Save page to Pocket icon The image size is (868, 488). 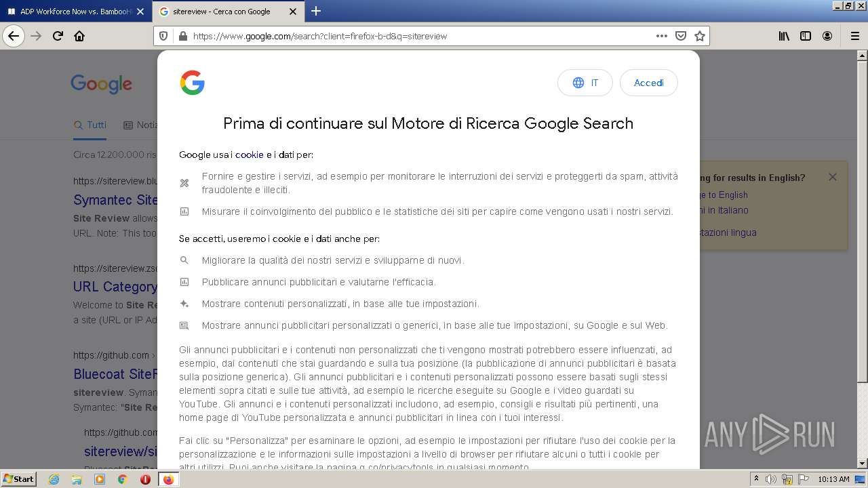[x=681, y=36]
